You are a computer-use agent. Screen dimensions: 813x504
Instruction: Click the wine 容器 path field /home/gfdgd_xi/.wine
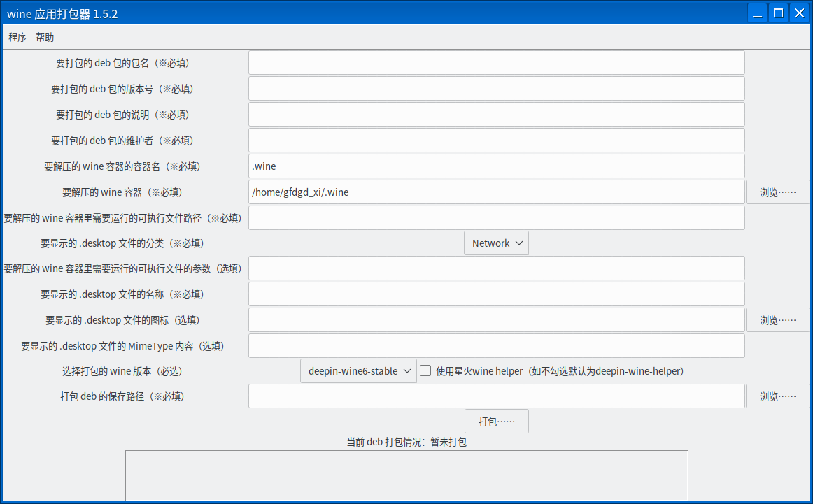[496, 192]
